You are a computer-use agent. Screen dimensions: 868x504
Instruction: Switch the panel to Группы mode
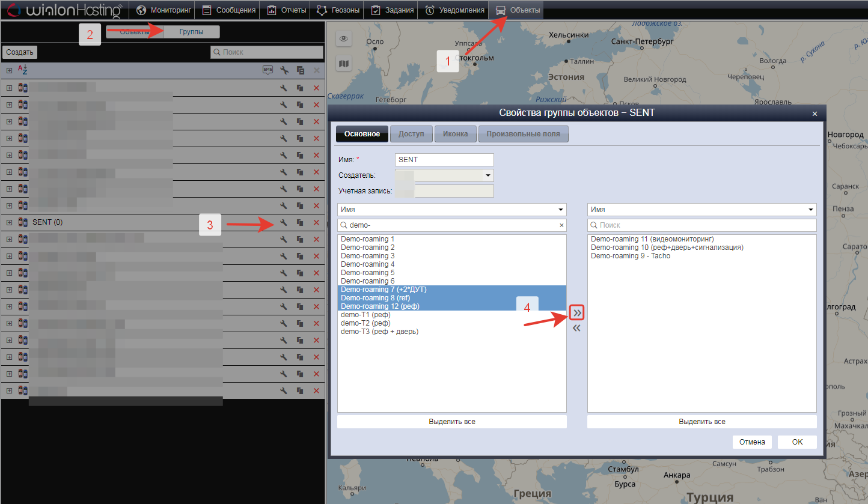(x=191, y=32)
